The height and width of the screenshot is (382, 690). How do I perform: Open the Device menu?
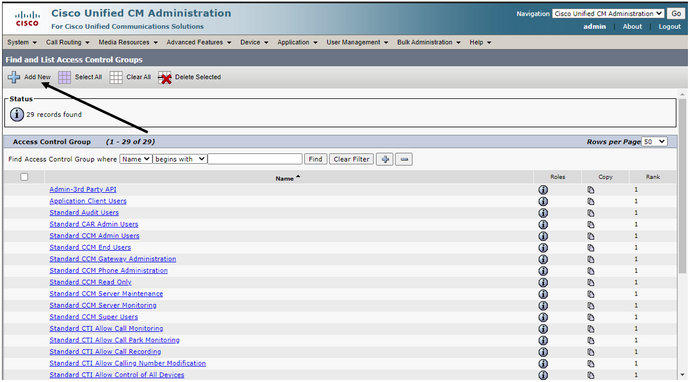click(254, 42)
